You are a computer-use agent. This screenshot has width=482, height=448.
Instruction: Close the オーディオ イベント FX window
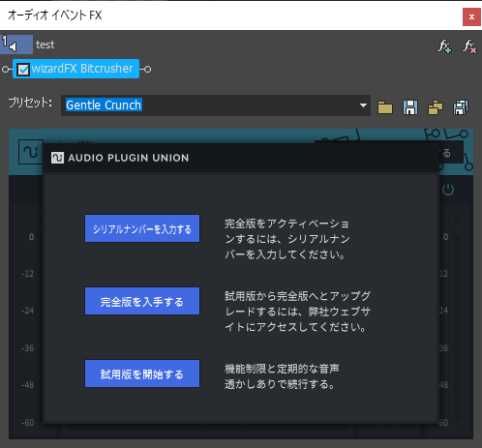point(471,16)
